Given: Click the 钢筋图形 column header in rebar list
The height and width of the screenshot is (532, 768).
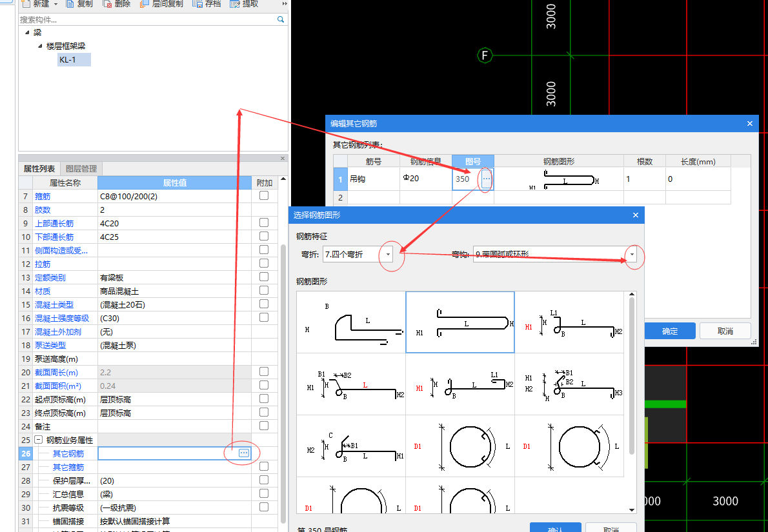Looking at the screenshot, I should coord(559,161).
